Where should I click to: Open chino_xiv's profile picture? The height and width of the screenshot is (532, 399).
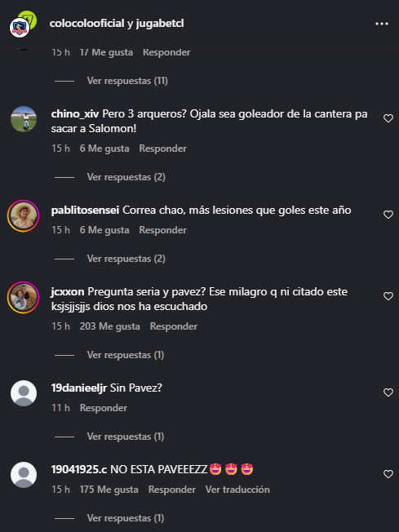point(24,119)
